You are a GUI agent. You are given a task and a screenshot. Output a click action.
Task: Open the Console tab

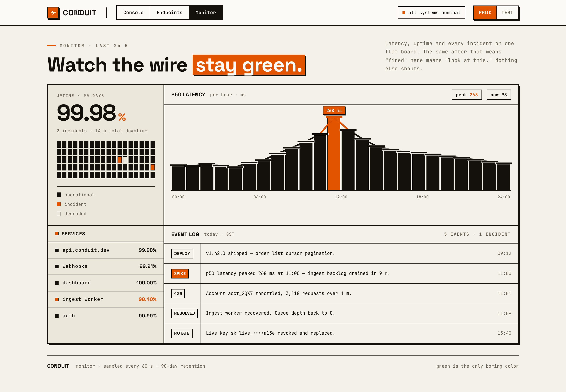click(x=133, y=13)
